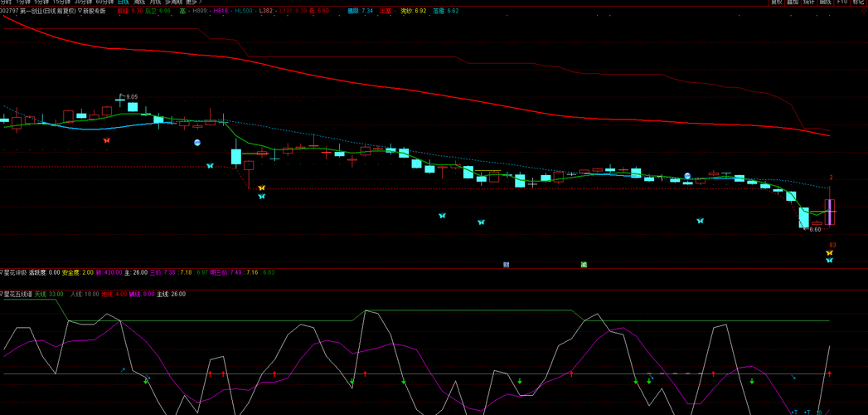Switch to the 30分钟 period tab
Image resolution: width=868 pixels, height=415 pixels.
tap(83, 2)
